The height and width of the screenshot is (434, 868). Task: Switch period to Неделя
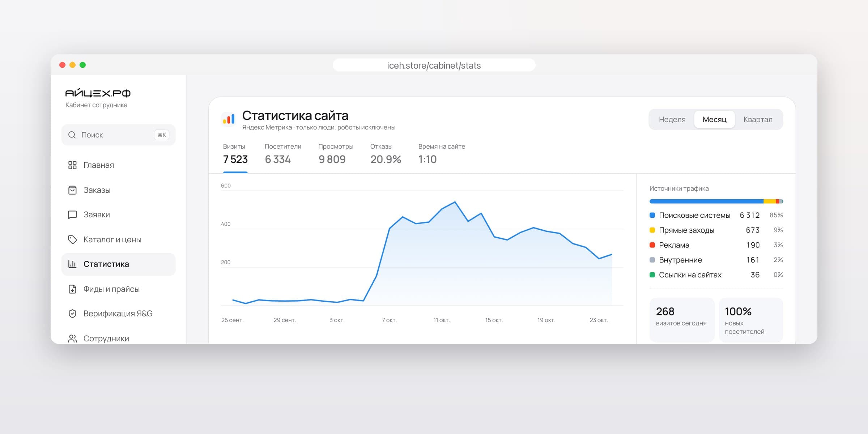coord(672,119)
